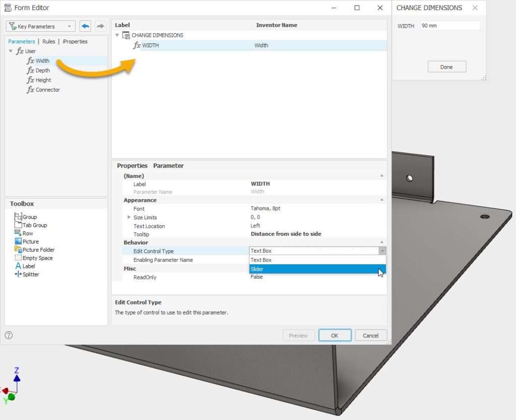The width and height of the screenshot is (516, 420).
Task: Click the Preview button
Action: tap(298, 335)
